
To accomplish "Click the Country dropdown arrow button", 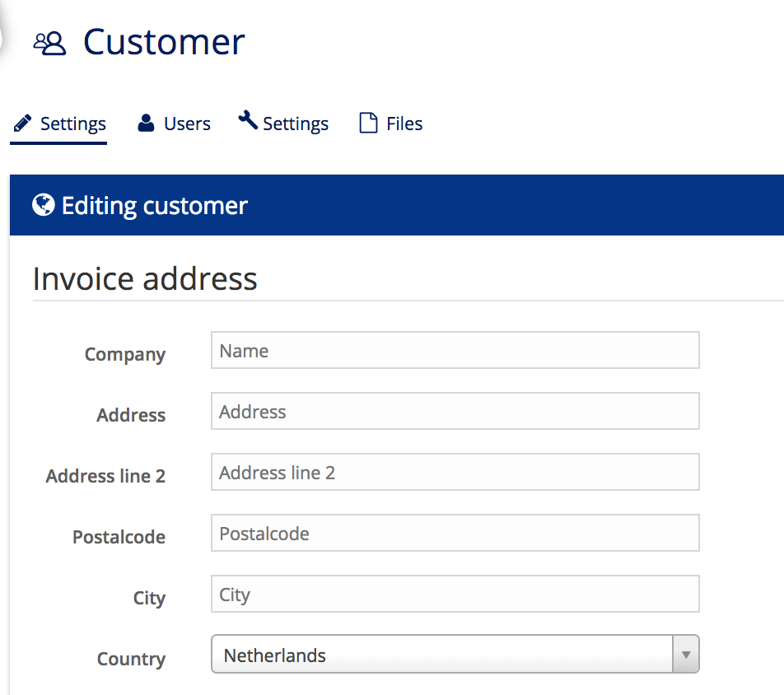I will click(686, 654).
